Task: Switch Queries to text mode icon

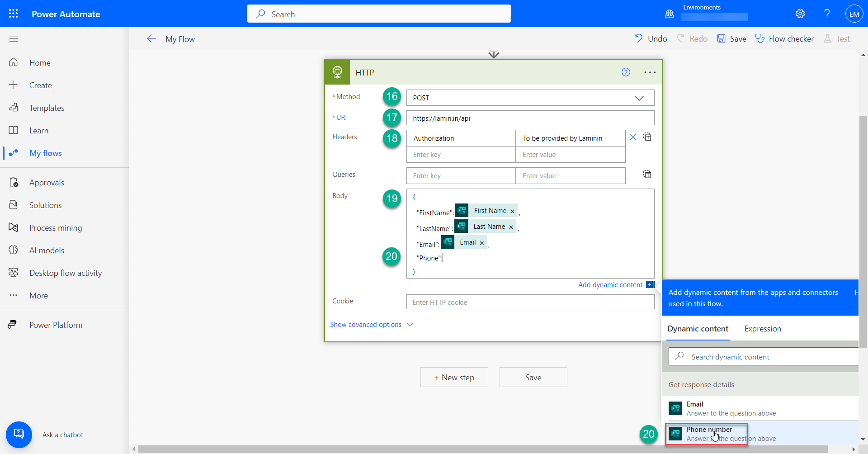Action: pyautogui.click(x=647, y=174)
